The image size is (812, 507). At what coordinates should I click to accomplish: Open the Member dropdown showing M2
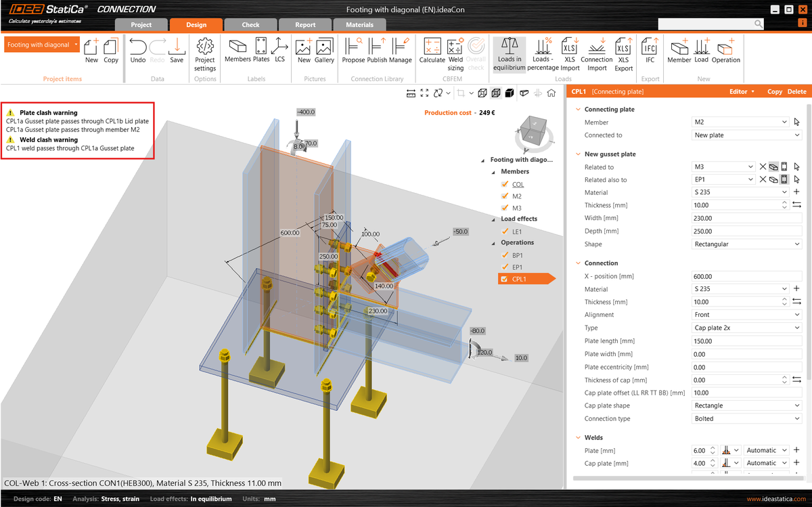tap(746, 122)
